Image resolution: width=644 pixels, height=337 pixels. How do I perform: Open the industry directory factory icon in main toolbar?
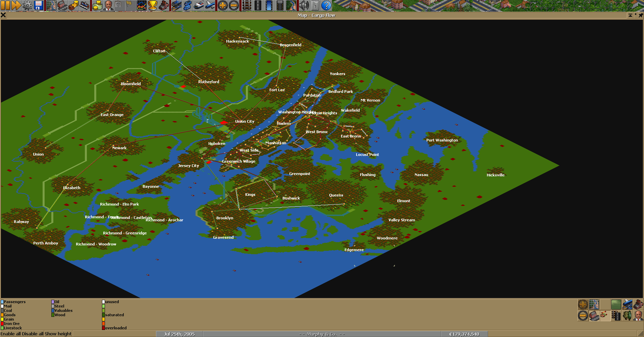[164, 5]
